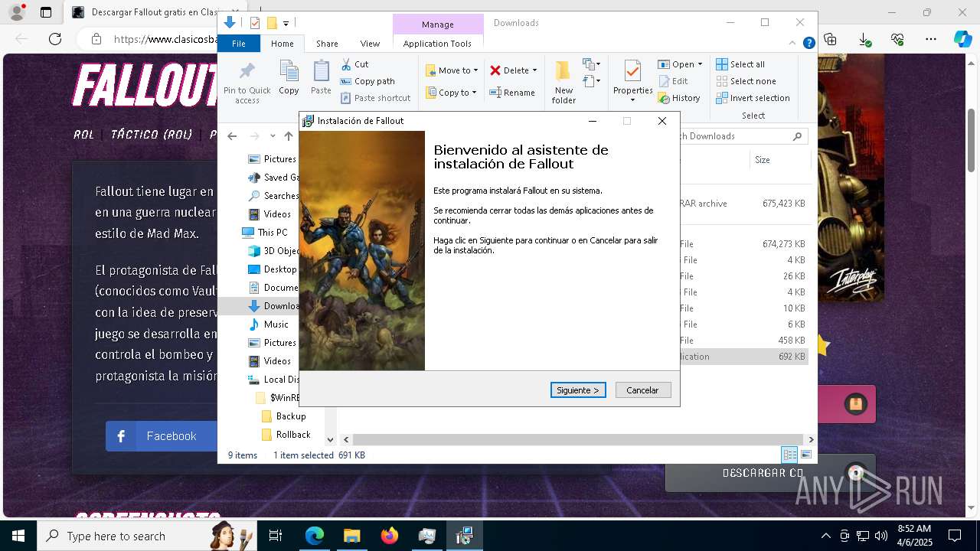Viewport: 980px width, 551px height.
Task: Open Delete dropdown arrow
Action: pos(534,70)
